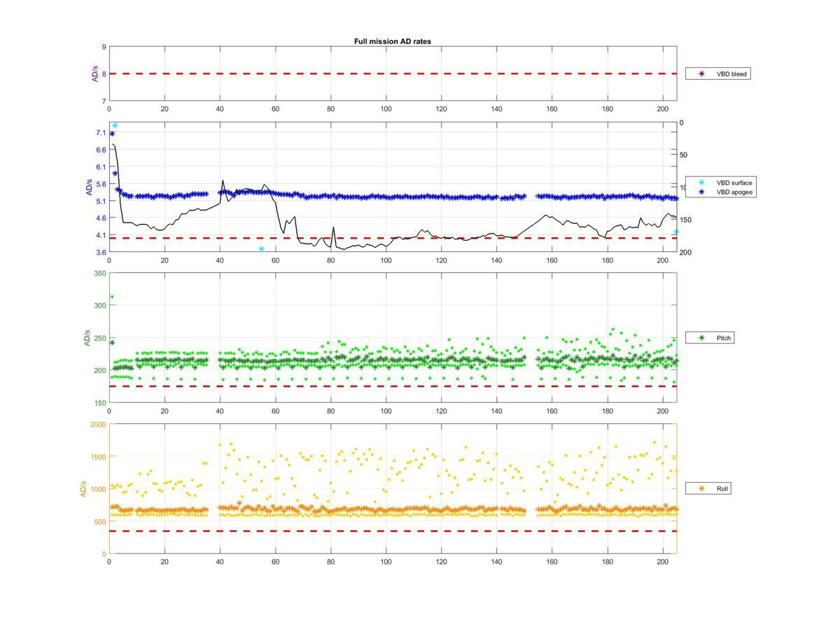Click the 2000 tick label on the Roll axis
The width and height of the screenshot is (840, 622).
click(98, 425)
